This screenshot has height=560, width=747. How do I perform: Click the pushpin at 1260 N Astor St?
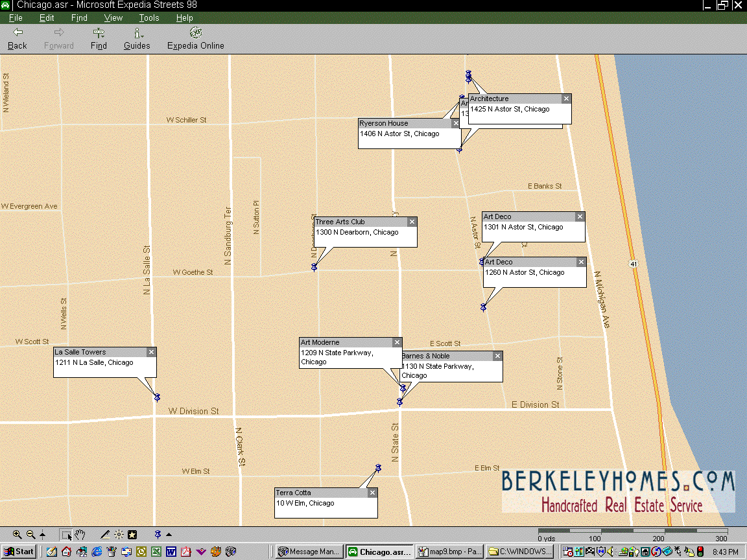coord(483,307)
